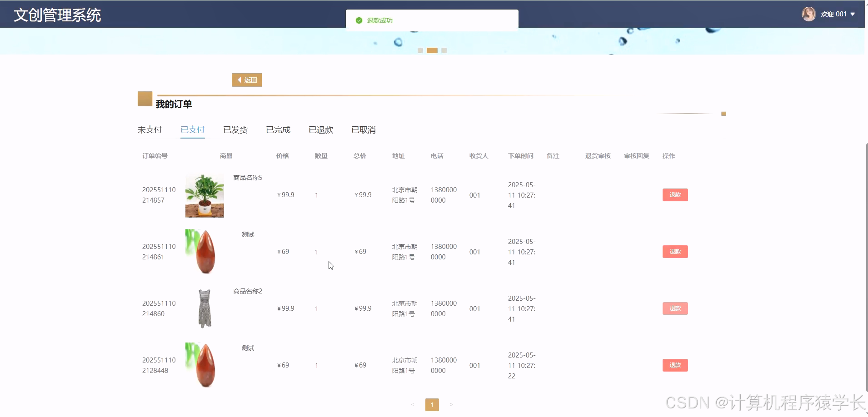This screenshot has height=417, width=868.
Task: Click the 审核回复 column header
Action: 637,156
